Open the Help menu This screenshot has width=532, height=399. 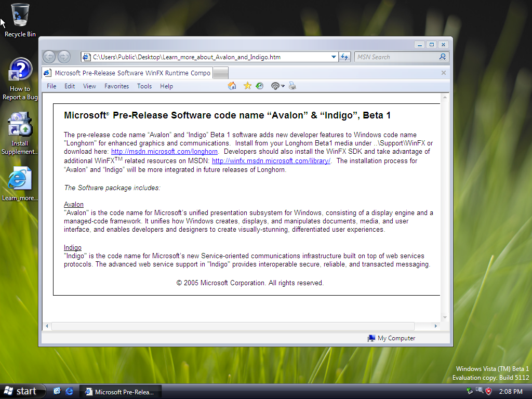(x=167, y=86)
